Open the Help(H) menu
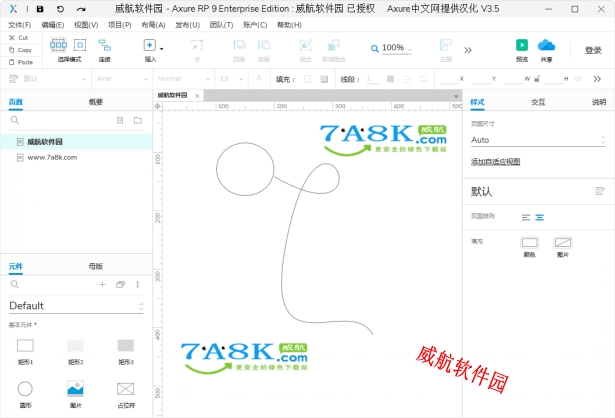615x418 pixels. tap(289, 25)
